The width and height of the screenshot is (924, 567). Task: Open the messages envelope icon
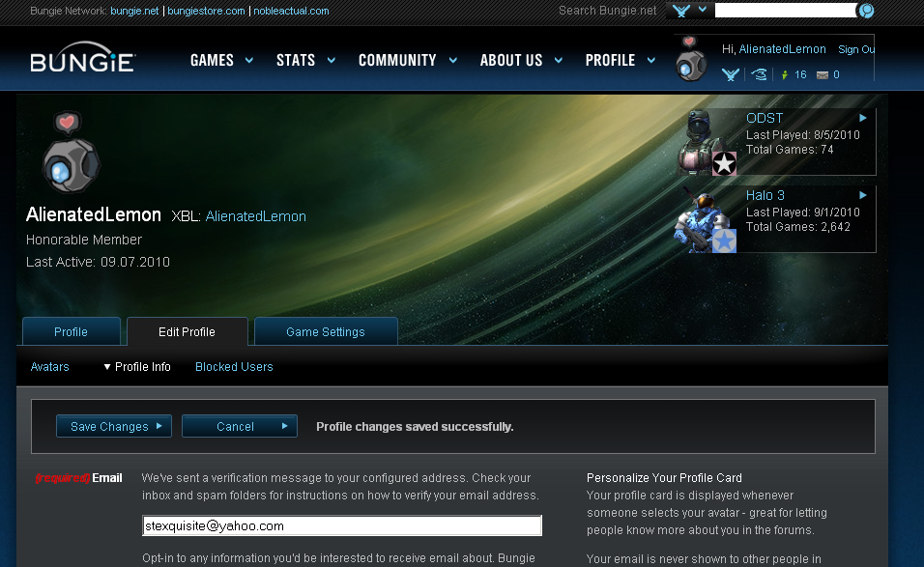point(823,74)
